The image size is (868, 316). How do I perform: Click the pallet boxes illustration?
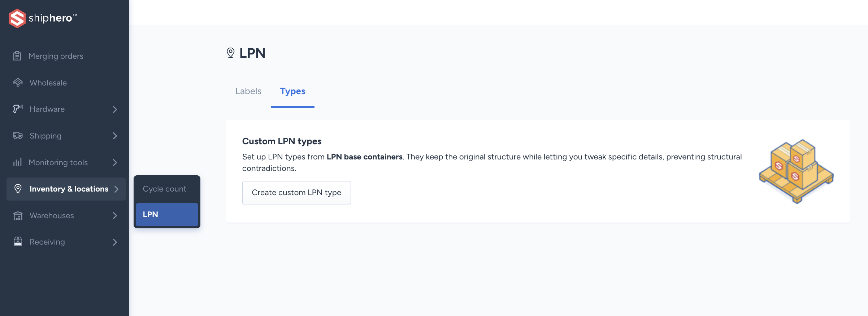click(x=796, y=171)
